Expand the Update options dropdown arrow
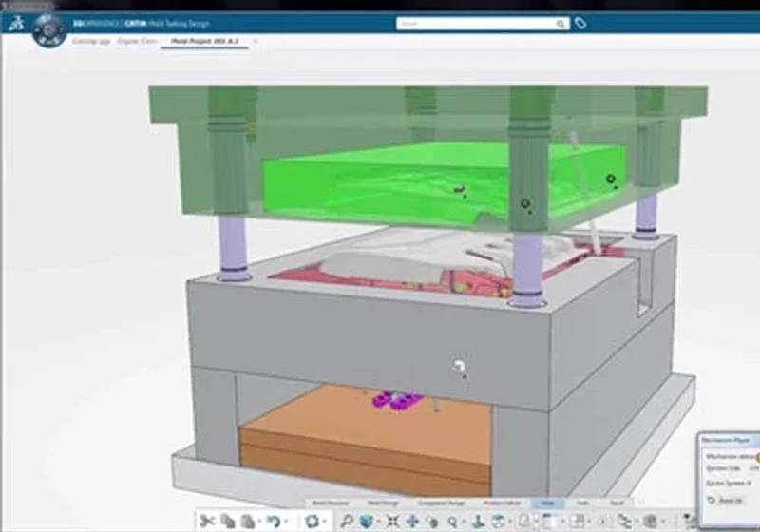Screen dimensions: 760x532 tap(325, 522)
